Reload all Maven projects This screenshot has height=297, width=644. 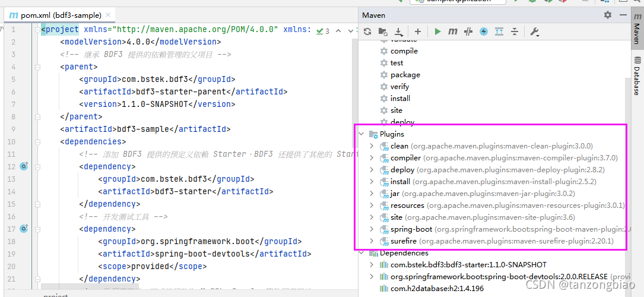point(367,31)
